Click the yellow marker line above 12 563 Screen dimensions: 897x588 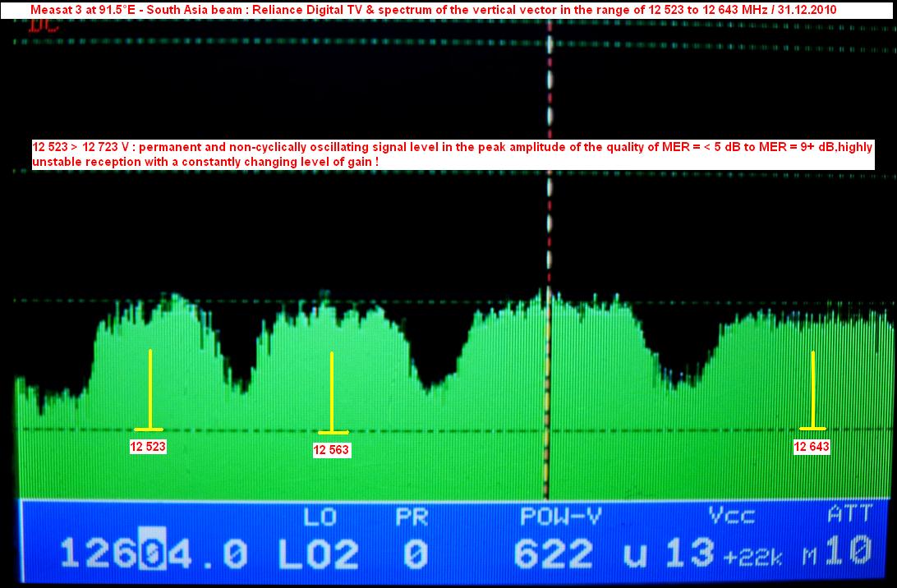[x=332, y=391]
